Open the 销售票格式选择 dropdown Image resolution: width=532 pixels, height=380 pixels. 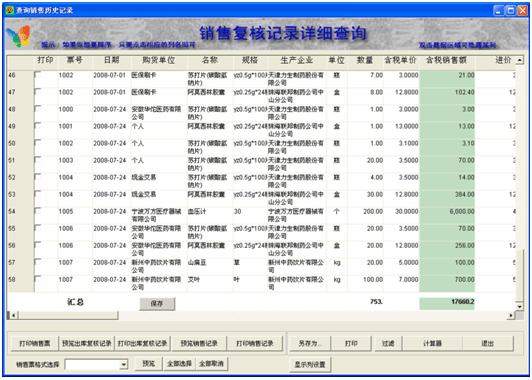[x=124, y=365]
